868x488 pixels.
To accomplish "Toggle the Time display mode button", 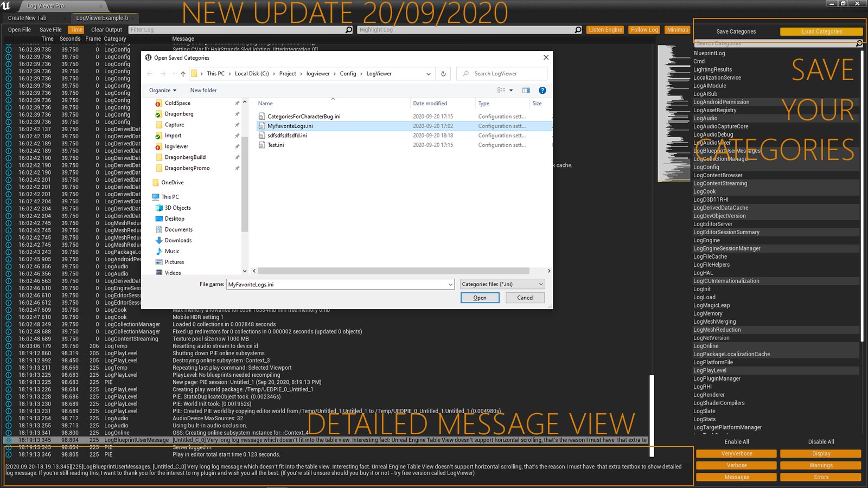I will coord(76,29).
